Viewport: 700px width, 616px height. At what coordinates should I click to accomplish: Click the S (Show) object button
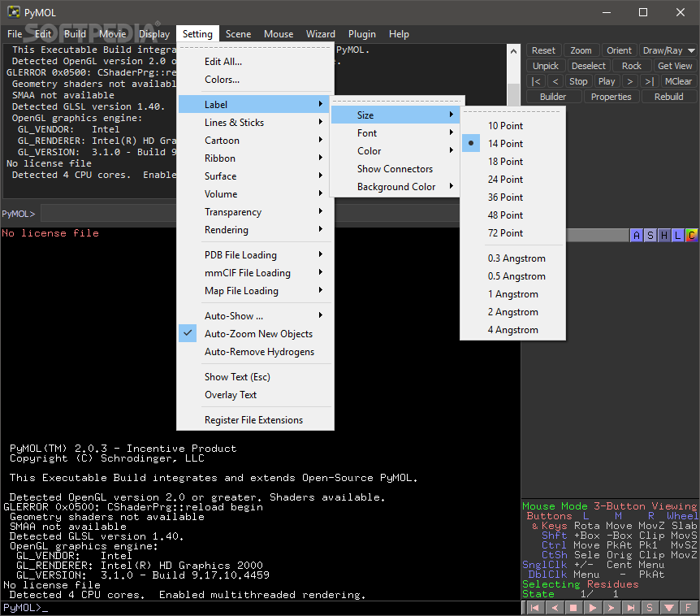[x=650, y=236]
